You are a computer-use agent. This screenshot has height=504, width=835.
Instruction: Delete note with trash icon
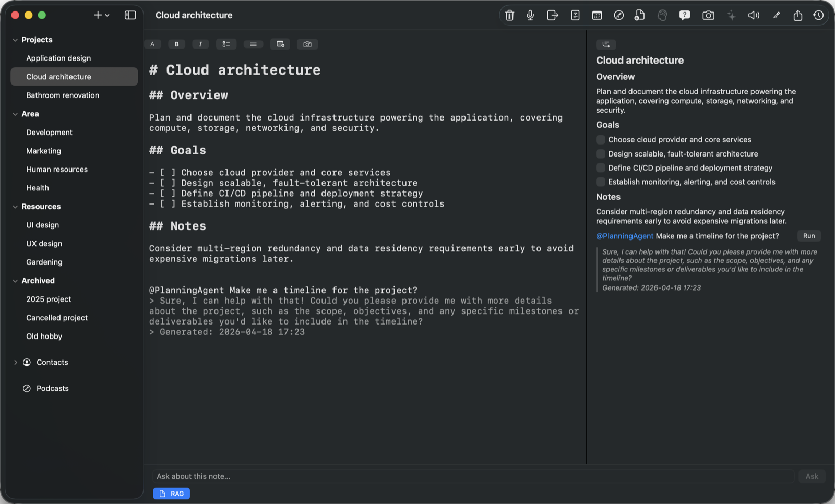coord(509,16)
